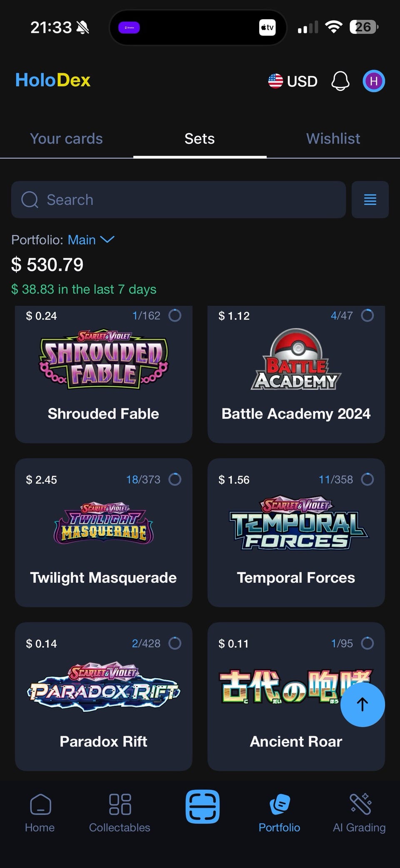Open the Battle Academy 2024 set

(296, 375)
